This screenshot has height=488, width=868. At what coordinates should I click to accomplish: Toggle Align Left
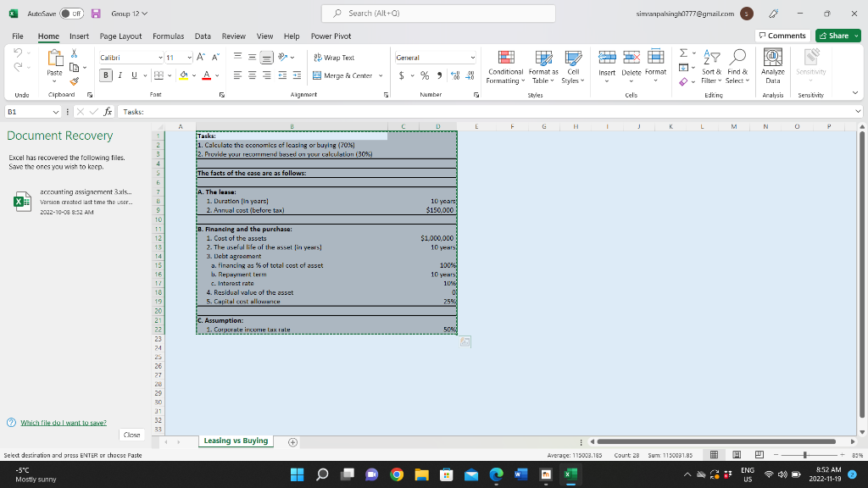tap(237, 75)
